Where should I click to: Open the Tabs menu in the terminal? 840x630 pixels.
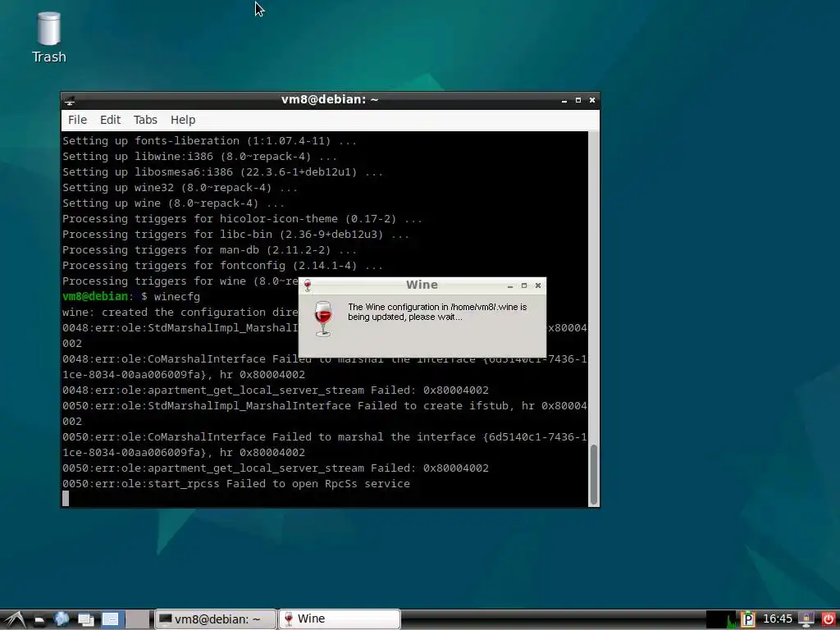click(145, 120)
